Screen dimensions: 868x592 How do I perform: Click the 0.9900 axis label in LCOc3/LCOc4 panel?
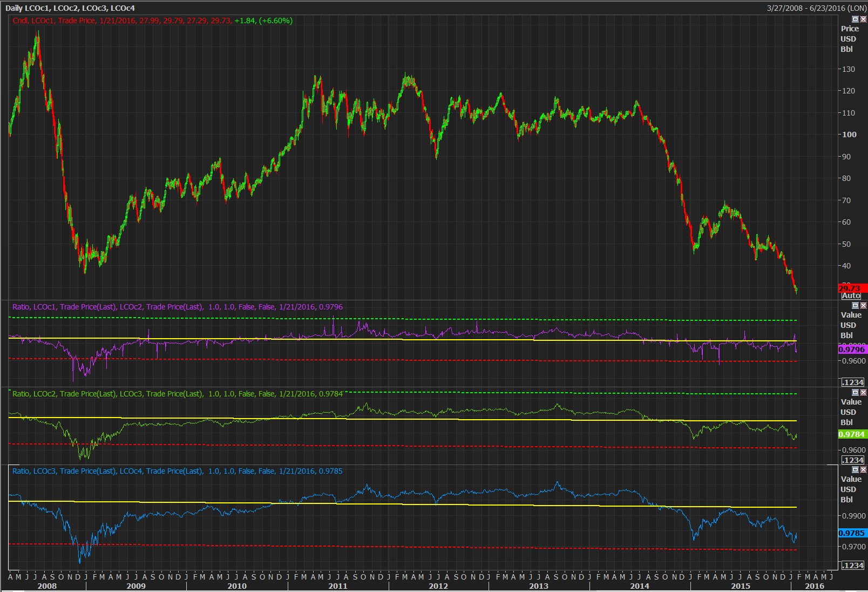(x=854, y=516)
